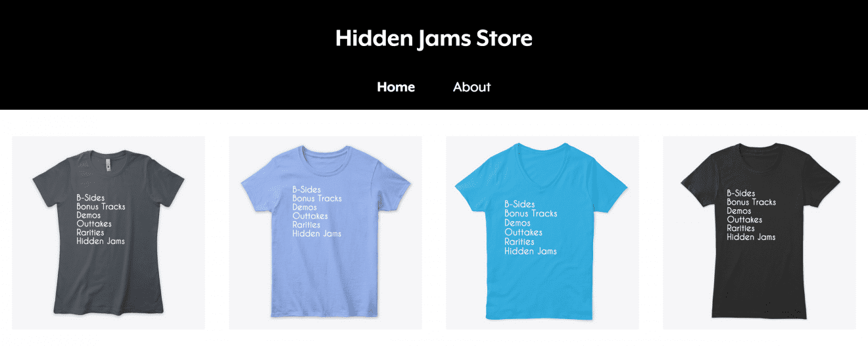This screenshot has height=346, width=868.
Task: Click "Demos" text on the black shirt
Action: [x=739, y=210]
